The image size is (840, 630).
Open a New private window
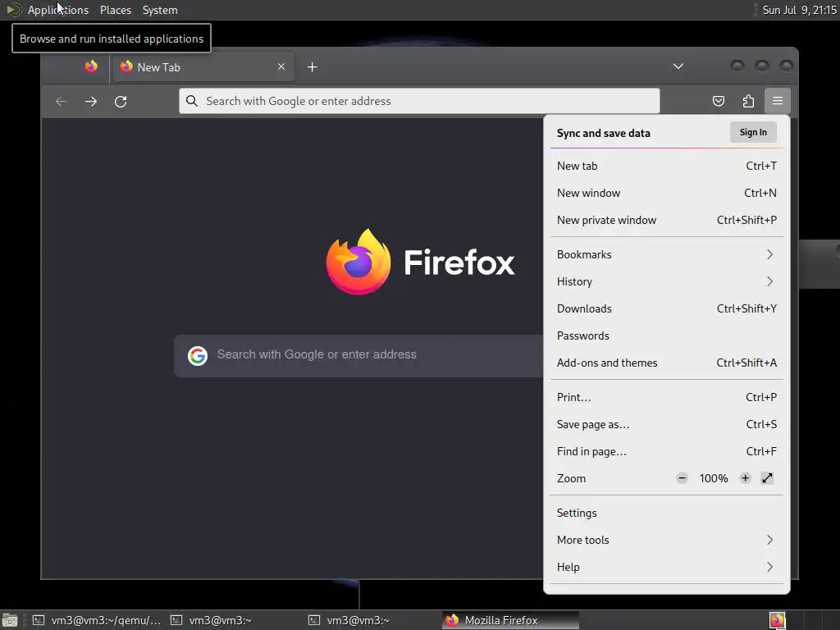tap(666, 220)
